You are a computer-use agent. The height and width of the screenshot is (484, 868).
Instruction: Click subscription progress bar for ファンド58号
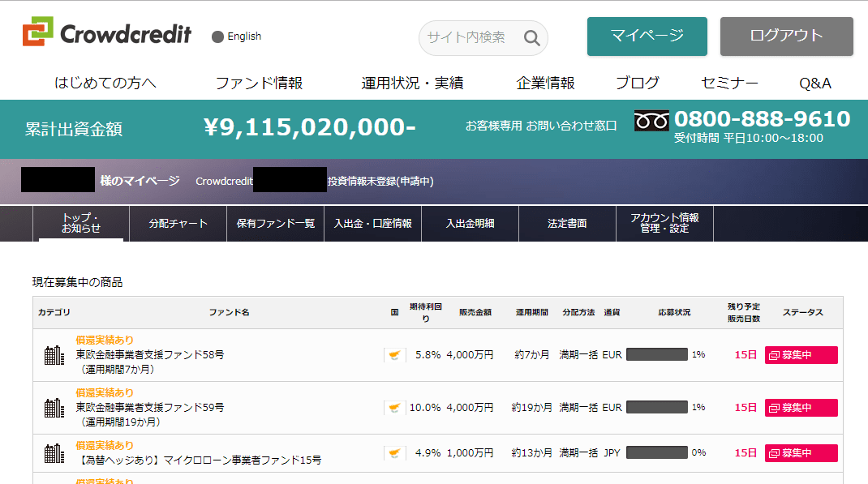coord(657,354)
